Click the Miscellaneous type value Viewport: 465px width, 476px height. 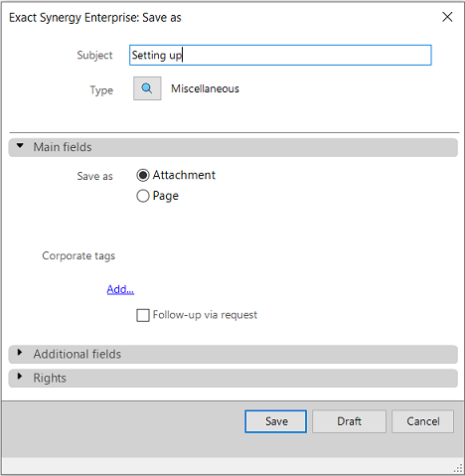tap(205, 88)
